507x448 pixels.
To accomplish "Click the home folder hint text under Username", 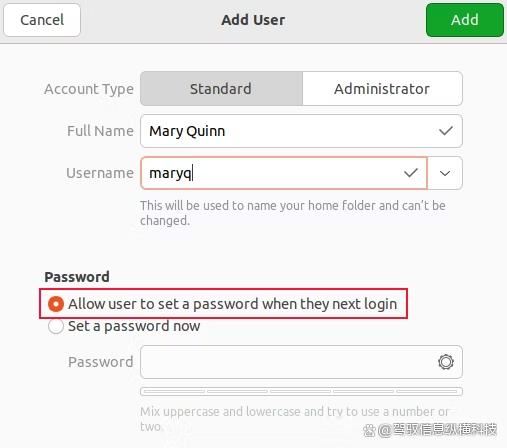I will point(293,213).
